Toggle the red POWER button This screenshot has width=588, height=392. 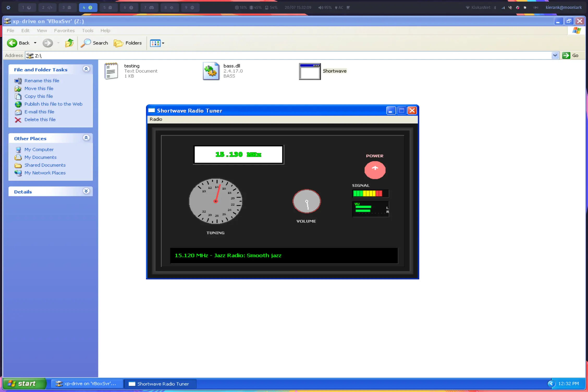coord(375,170)
